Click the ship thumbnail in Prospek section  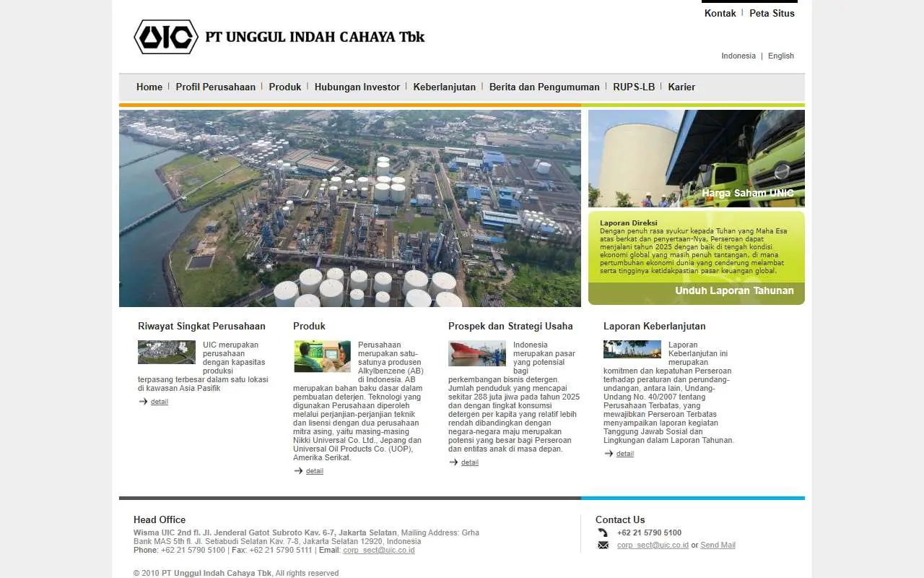[477, 353]
